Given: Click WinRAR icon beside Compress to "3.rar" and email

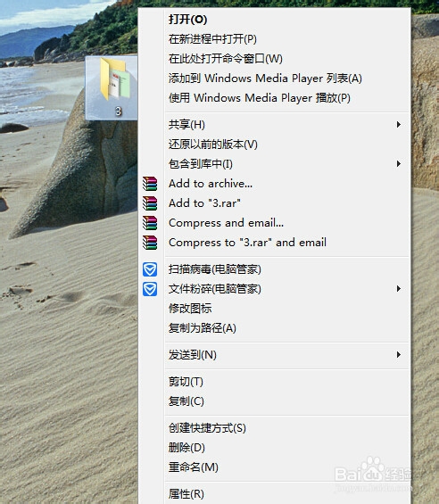Looking at the screenshot, I should (150, 243).
